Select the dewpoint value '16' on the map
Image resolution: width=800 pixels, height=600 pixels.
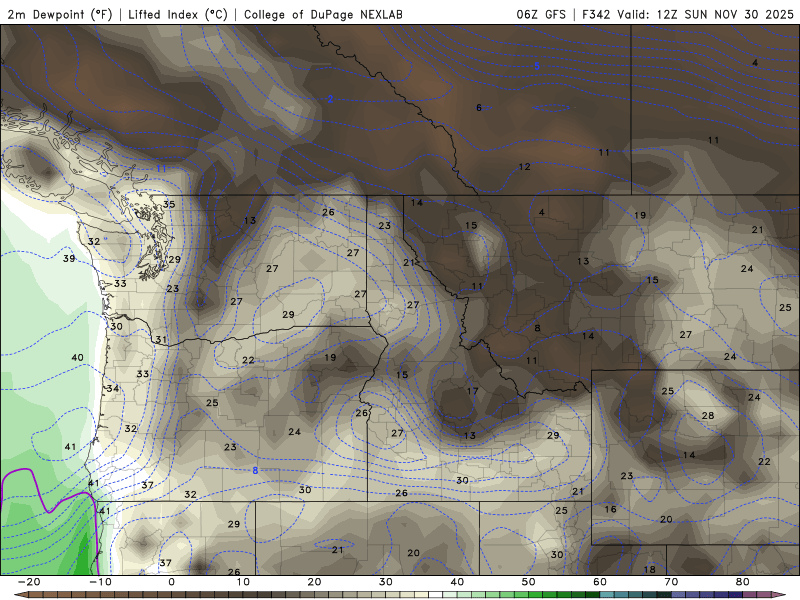(x=610, y=509)
